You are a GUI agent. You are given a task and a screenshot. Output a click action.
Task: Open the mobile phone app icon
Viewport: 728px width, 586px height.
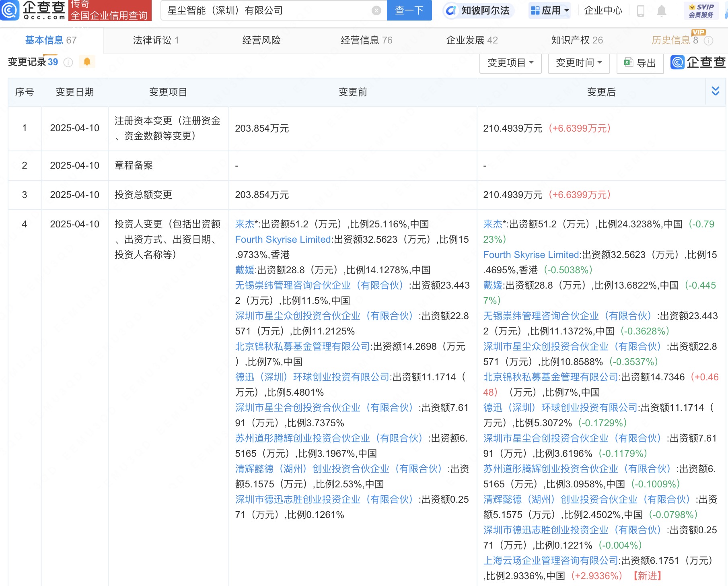pyautogui.click(x=641, y=11)
